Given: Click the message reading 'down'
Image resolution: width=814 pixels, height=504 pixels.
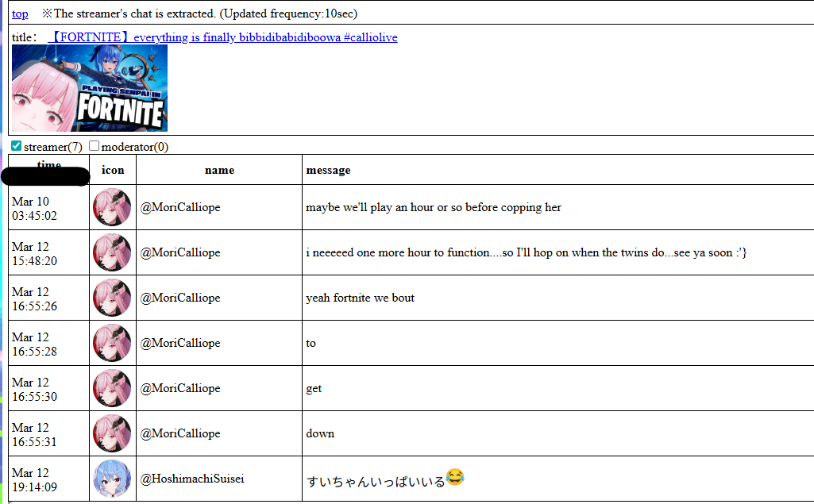Looking at the screenshot, I should (x=320, y=433).
